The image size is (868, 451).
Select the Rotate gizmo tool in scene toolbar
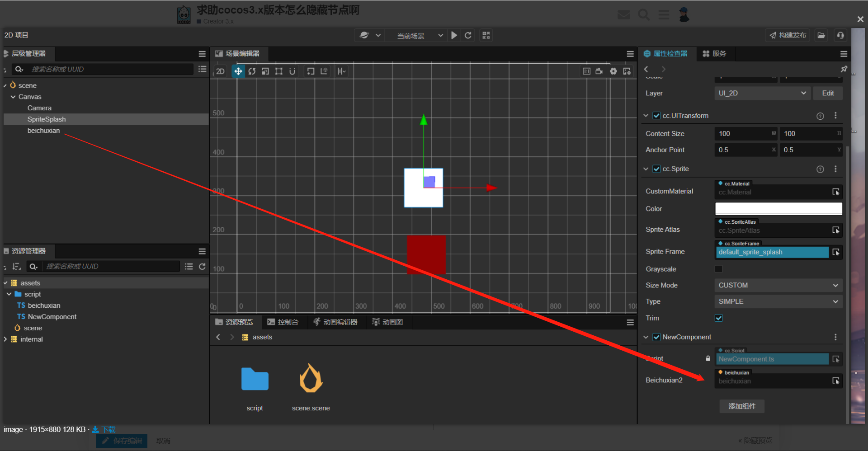tap(252, 71)
